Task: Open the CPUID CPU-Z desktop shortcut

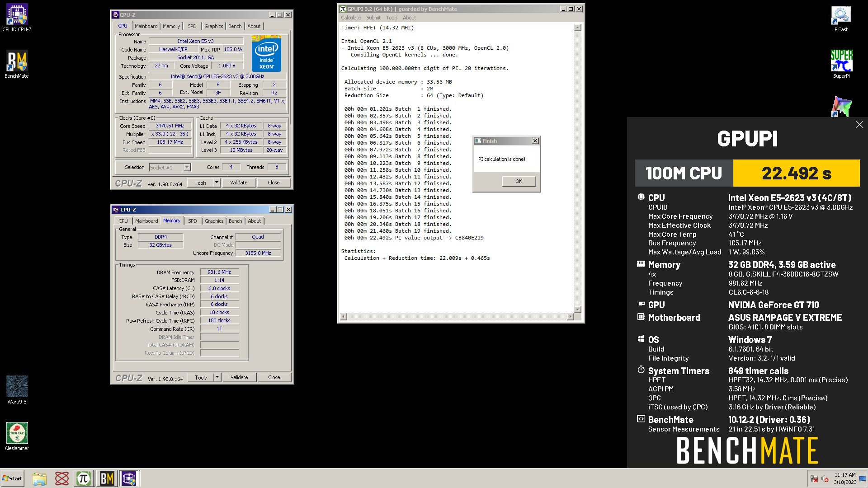Action: click(17, 18)
